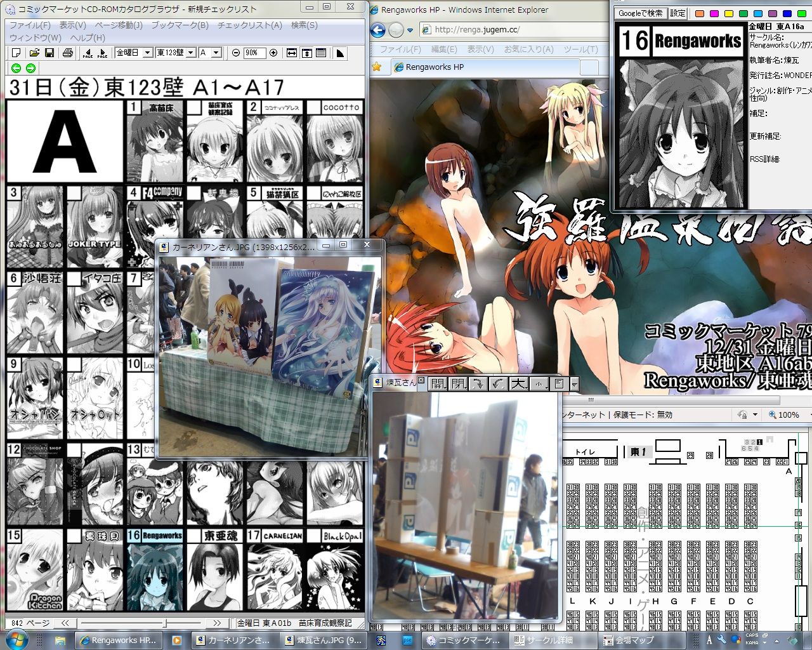Click the printer icon in catalog browser
Screen dimensions: 812x650
[x=68, y=53]
